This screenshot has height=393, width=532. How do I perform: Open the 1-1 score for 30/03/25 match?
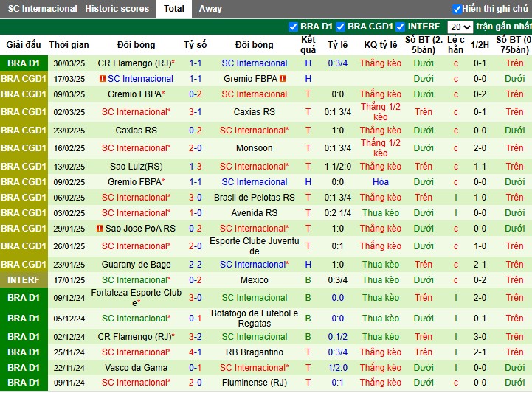[195, 63]
